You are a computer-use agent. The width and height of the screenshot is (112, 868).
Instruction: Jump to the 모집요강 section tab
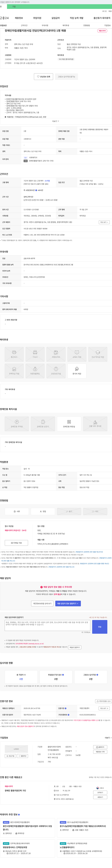(x=3, y=25)
